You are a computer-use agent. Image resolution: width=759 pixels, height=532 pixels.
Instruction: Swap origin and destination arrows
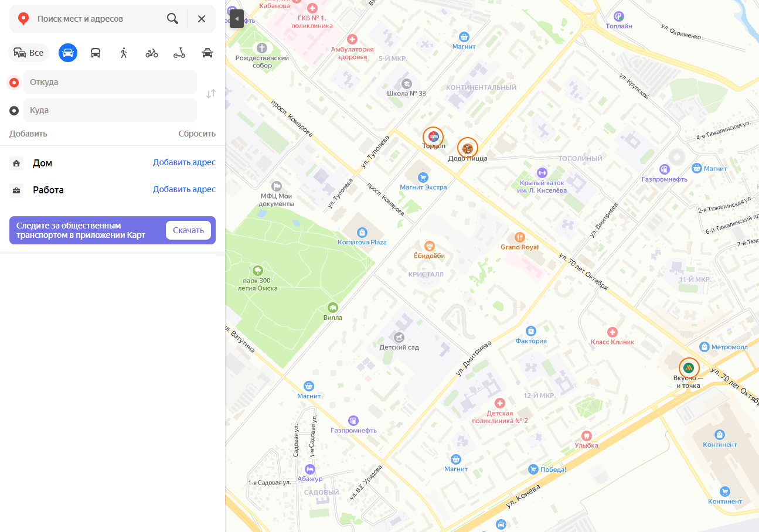pyautogui.click(x=211, y=94)
